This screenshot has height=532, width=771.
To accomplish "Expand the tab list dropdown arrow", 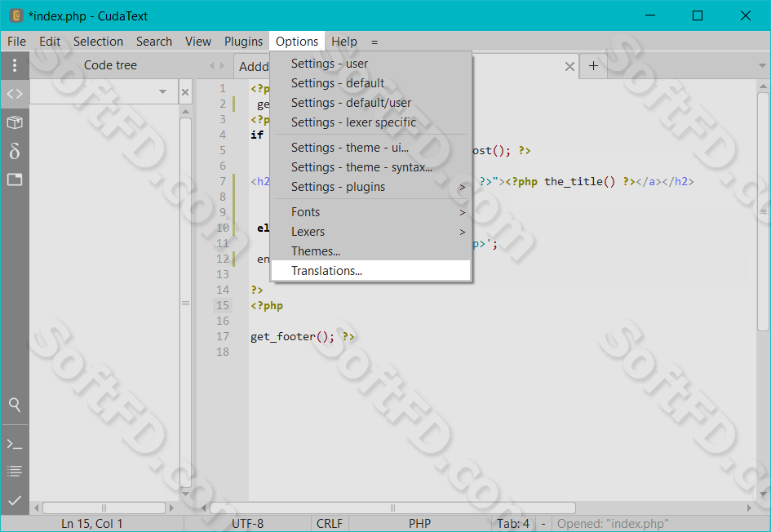I will pyautogui.click(x=762, y=66).
